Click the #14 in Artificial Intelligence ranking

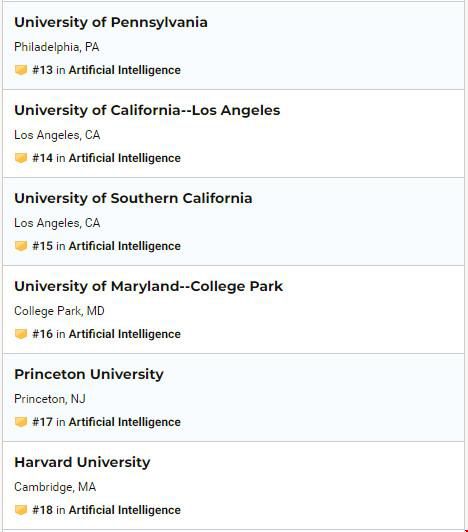(106, 158)
